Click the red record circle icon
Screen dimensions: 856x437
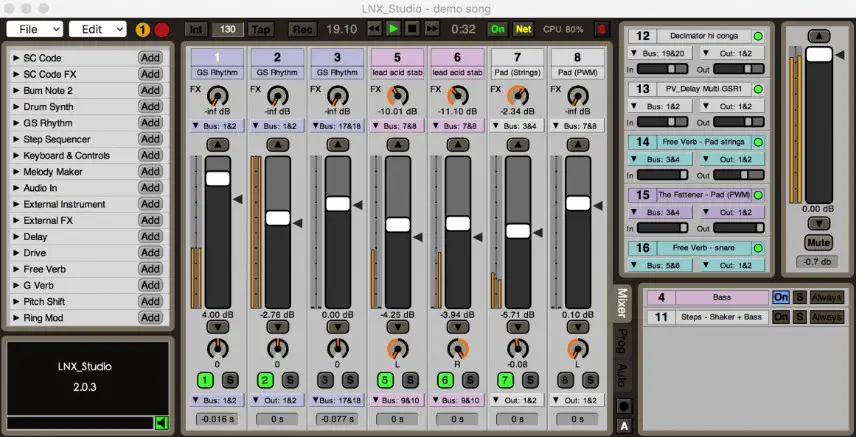(x=162, y=29)
